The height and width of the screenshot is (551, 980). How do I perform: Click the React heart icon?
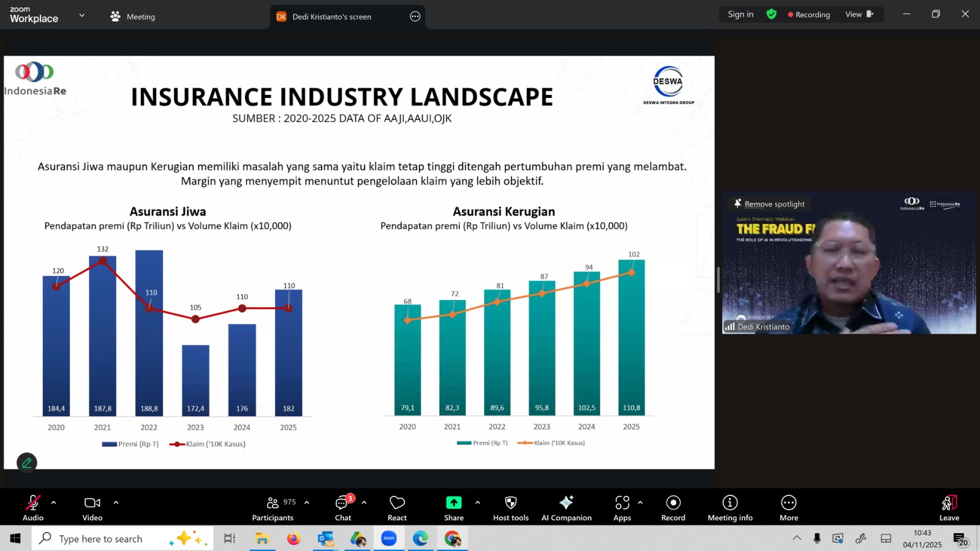[x=397, y=508]
